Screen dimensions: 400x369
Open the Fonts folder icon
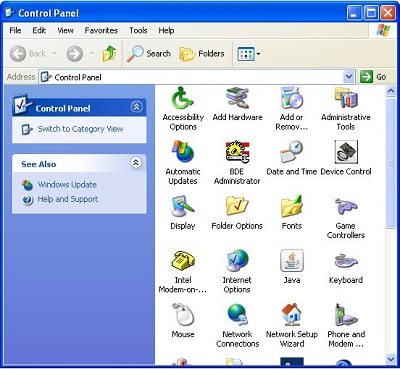(291, 206)
